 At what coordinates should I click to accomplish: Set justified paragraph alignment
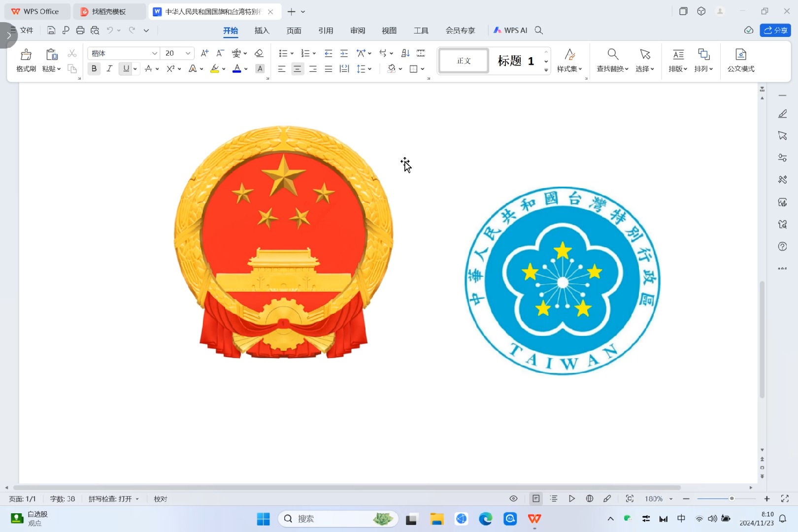click(x=329, y=69)
